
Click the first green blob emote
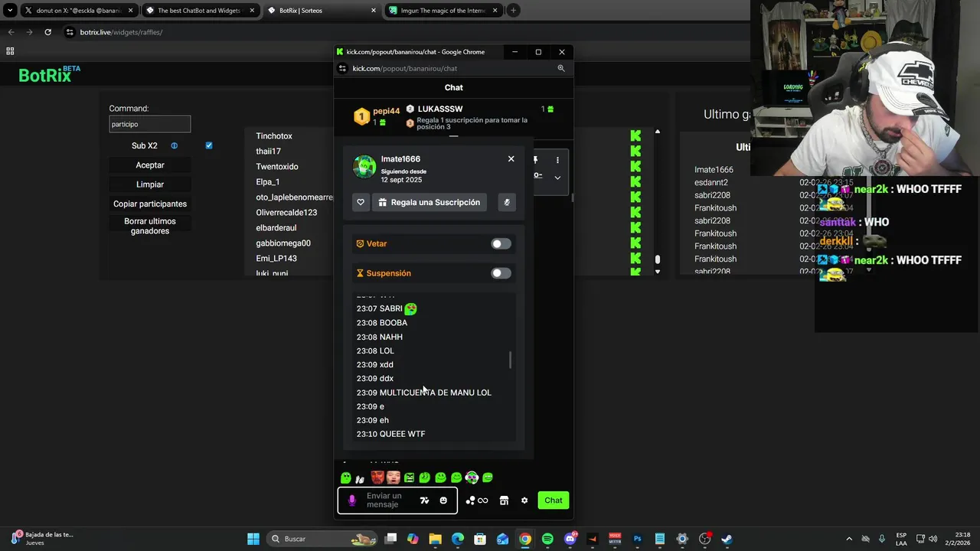(346, 478)
